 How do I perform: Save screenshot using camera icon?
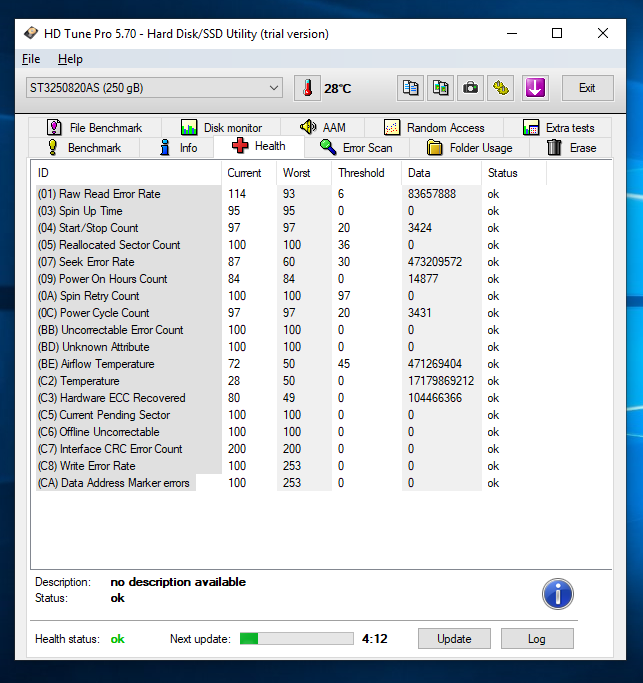470,88
